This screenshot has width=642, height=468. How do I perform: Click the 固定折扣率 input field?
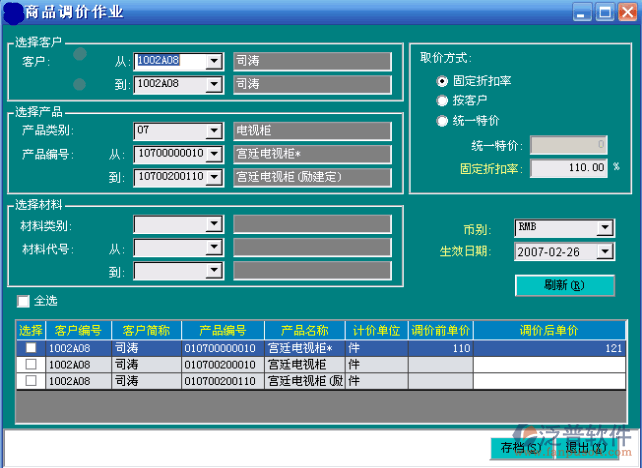coord(568,168)
